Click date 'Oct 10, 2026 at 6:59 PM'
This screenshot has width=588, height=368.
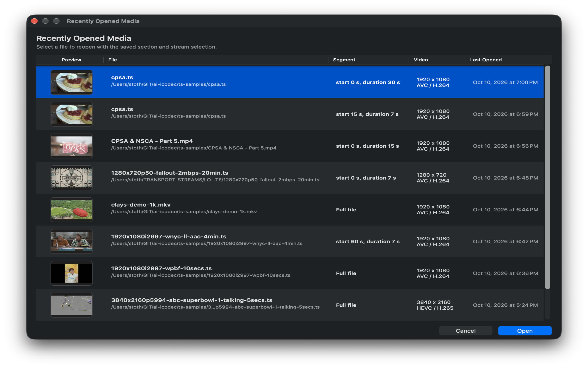tap(505, 114)
